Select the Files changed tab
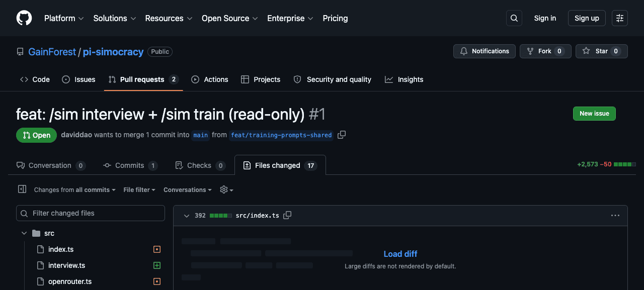The width and height of the screenshot is (644, 290). pyautogui.click(x=280, y=165)
